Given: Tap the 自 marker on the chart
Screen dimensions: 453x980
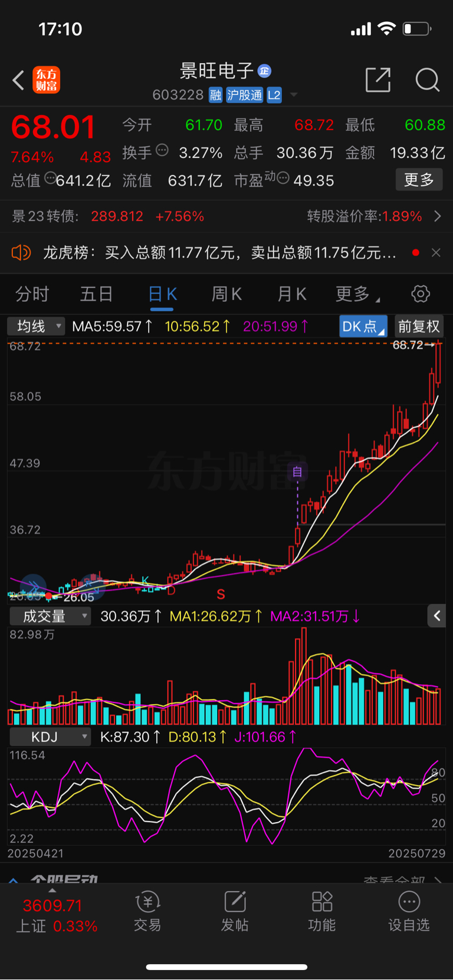Looking at the screenshot, I should pos(297,472).
